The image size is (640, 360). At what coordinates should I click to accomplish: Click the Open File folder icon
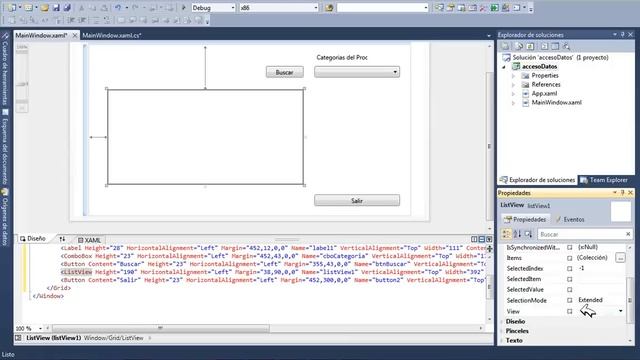[x=44, y=7]
